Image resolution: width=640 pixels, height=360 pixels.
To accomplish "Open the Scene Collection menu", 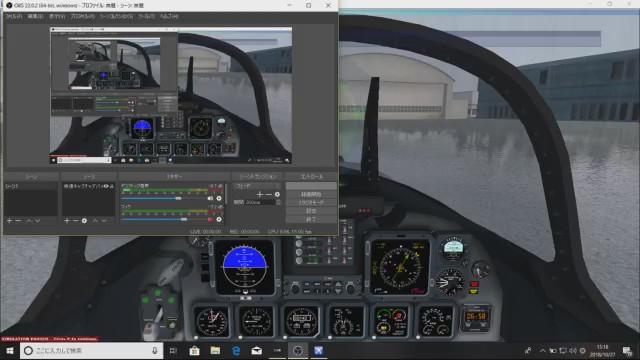I will click(x=116, y=16).
